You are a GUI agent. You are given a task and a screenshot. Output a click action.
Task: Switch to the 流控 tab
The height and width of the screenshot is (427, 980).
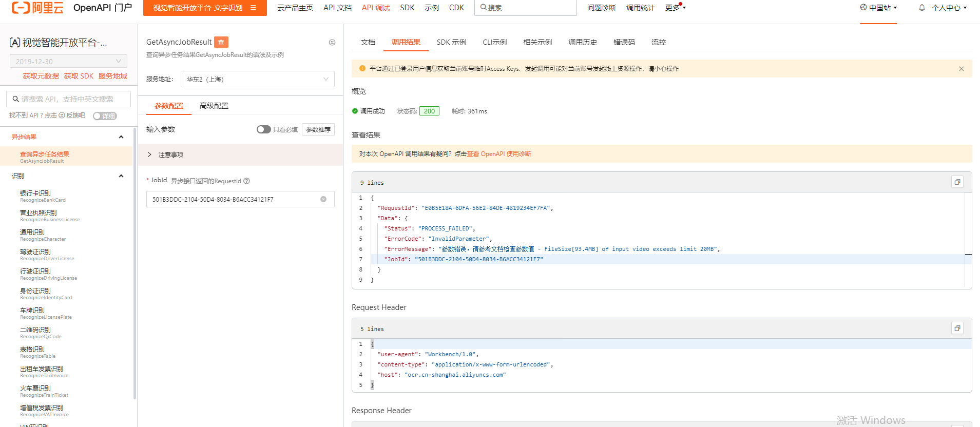[x=659, y=42]
